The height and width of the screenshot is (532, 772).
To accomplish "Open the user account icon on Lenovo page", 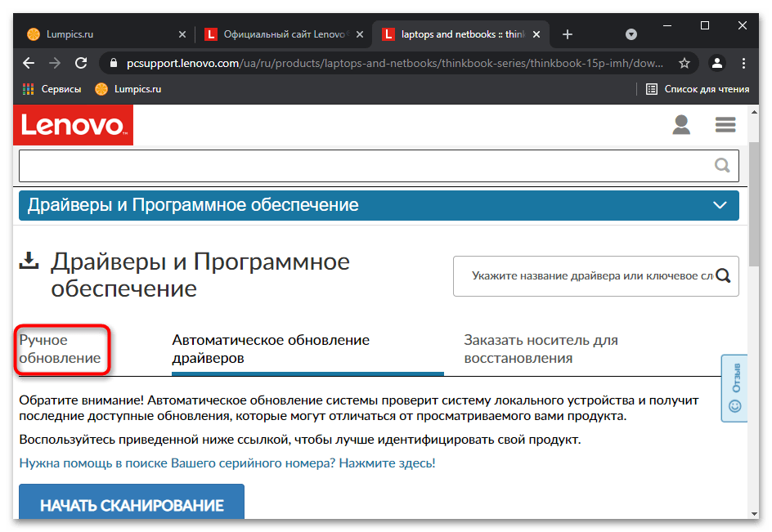I will point(681,124).
